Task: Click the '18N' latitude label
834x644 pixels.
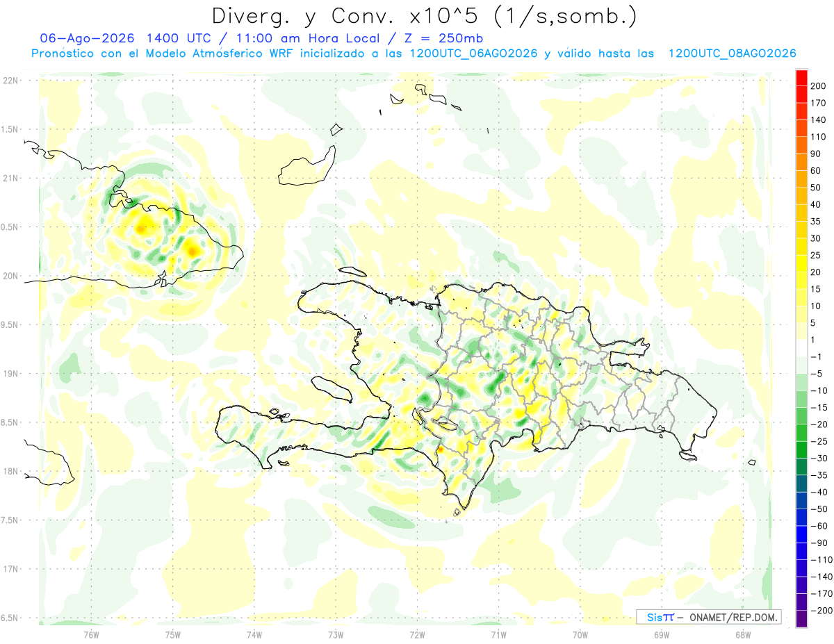Action: pyautogui.click(x=10, y=471)
